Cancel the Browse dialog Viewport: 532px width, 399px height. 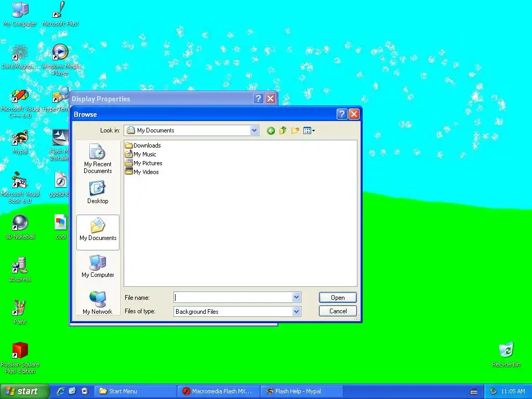(x=338, y=311)
